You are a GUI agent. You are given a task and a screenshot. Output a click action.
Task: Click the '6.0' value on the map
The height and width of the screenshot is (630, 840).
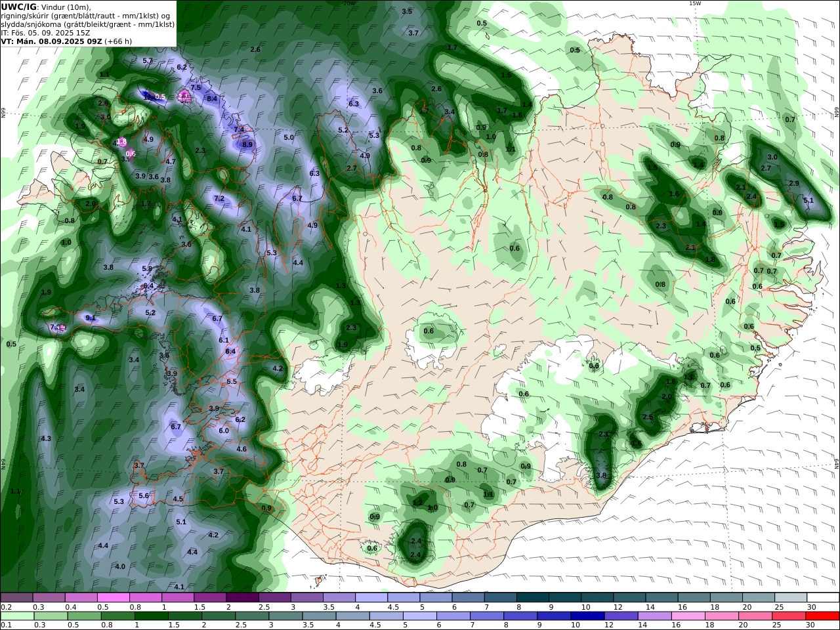pyautogui.click(x=224, y=430)
